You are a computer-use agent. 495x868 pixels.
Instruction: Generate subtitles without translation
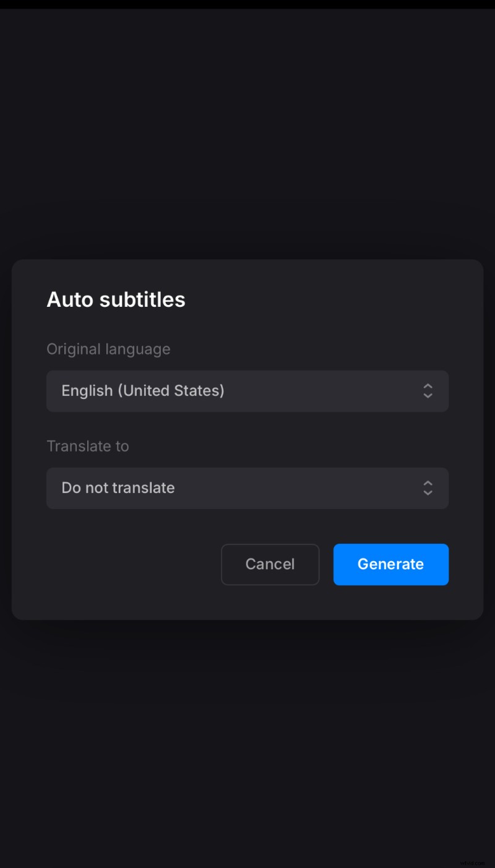[x=390, y=564]
